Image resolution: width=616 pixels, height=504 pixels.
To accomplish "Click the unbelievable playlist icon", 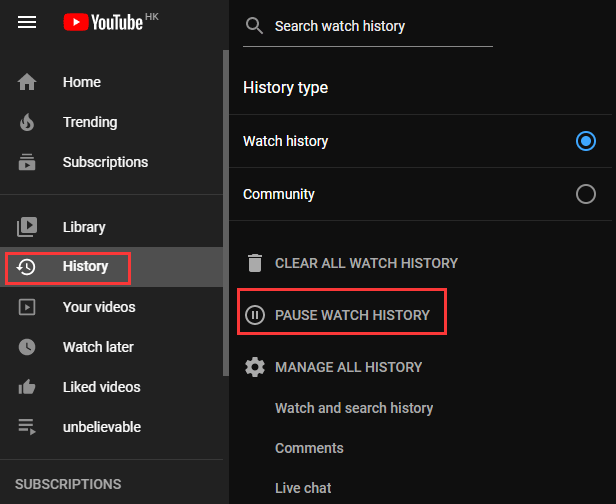I will [27, 427].
